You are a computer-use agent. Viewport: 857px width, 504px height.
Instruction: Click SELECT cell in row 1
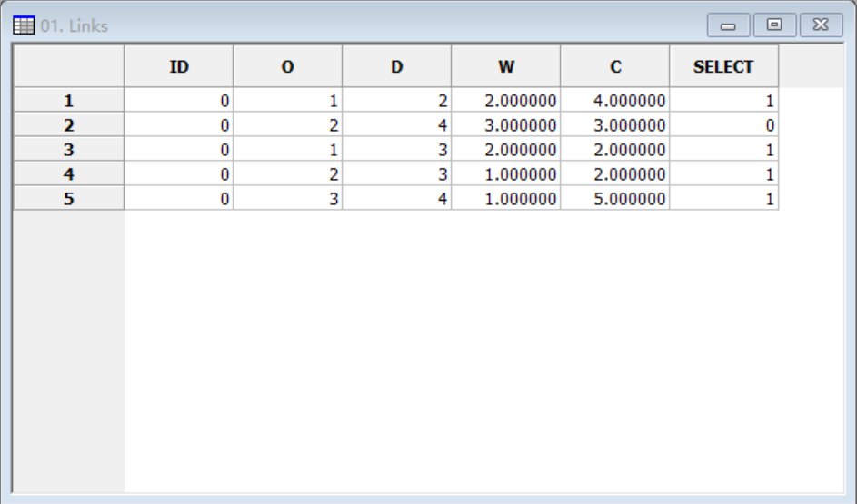(x=724, y=101)
